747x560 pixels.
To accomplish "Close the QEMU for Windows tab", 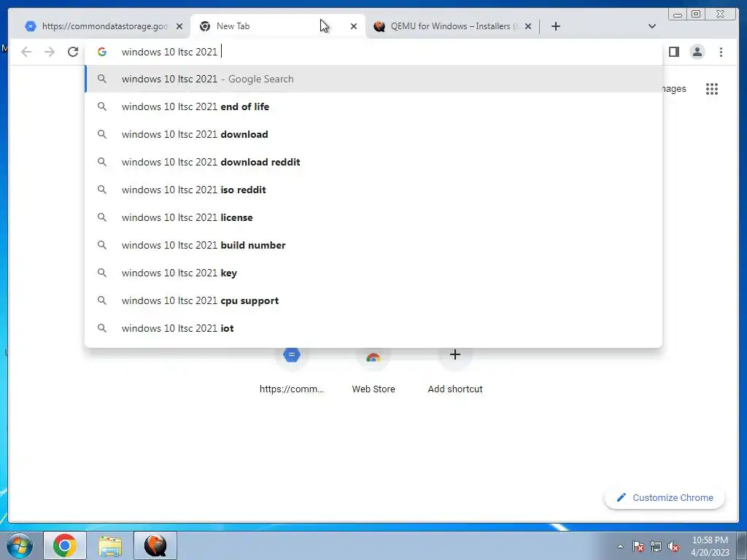I will [x=528, y=26].
